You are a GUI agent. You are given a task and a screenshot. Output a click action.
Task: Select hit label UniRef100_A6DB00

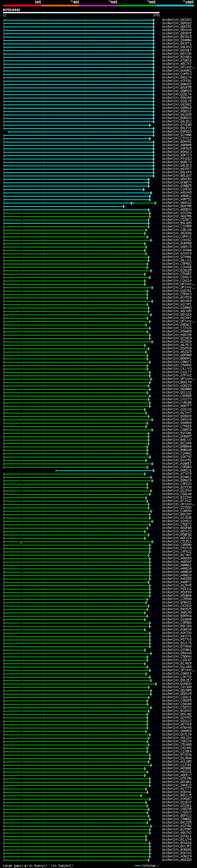pyautogui.click(x=177, y=210)
